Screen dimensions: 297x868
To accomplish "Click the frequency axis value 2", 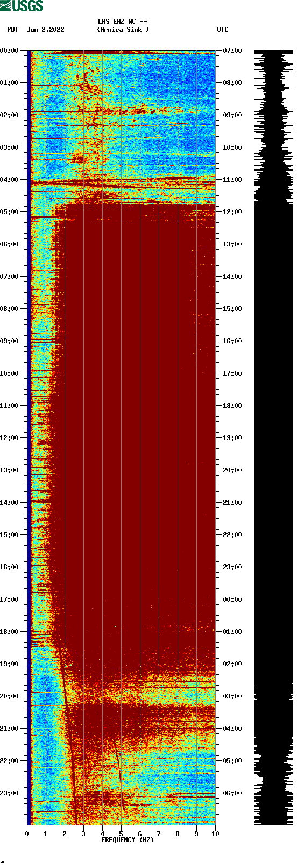I will [x=65, y=834].
